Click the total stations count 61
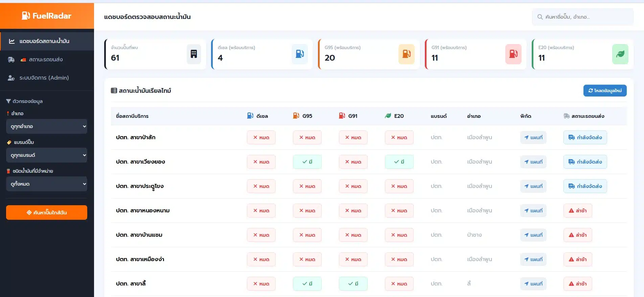644x297 pixels. point(115,58)
